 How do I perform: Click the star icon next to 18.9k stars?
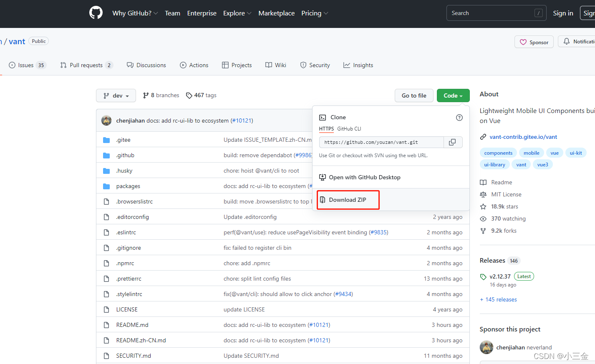click(483, 207)
